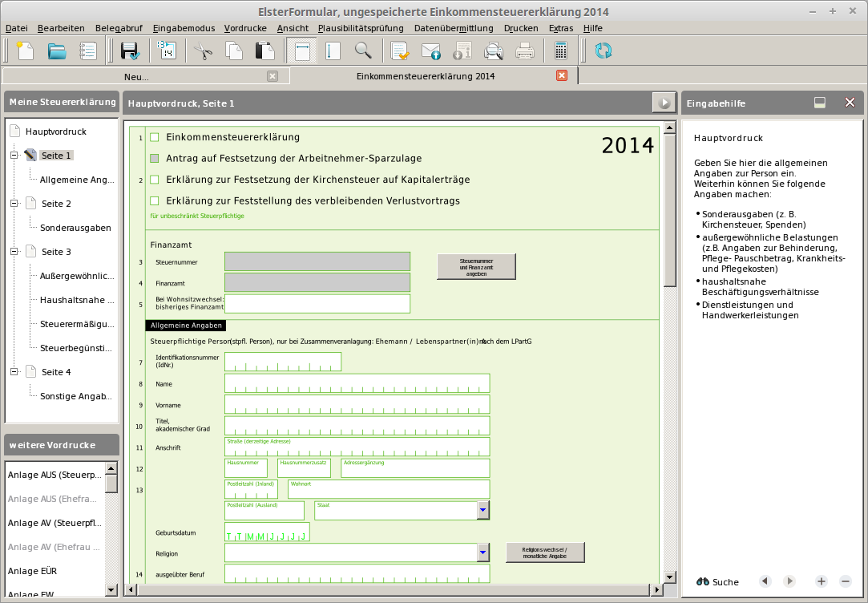Viewport: 868px width, 603px height.
Task: Toggle Antrag auf Festsetzung der Arbeitnehmer-Sparzulage checkbox
Action: (x=155, y=158)
